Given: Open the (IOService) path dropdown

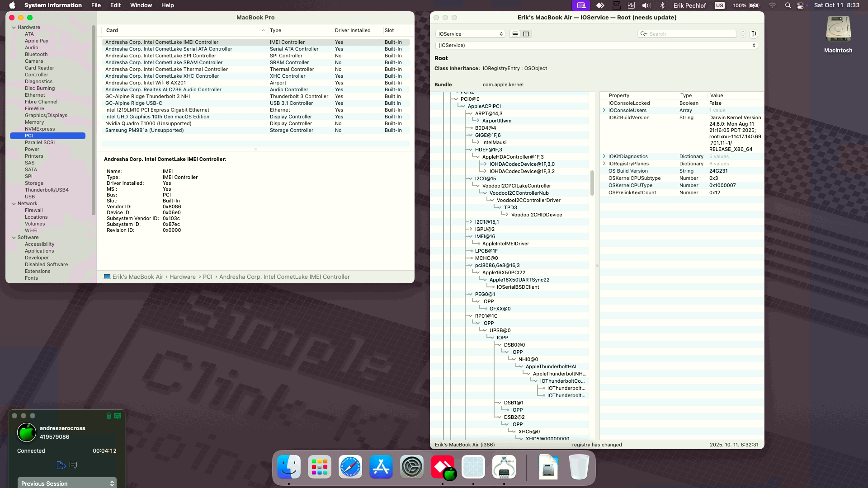Looking at the screenshot, I should tap(596, 45).
